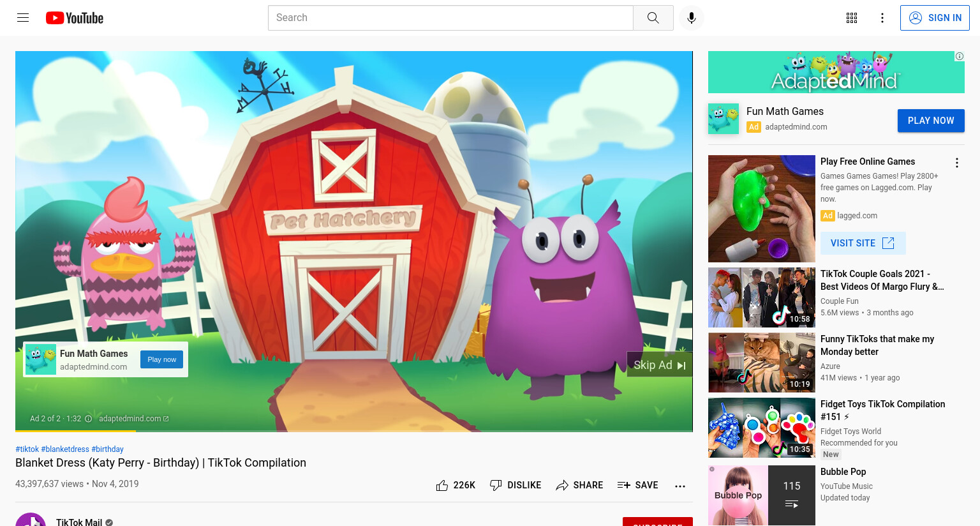Viewport: 980px width, 526px height.
Task: Open TikTok Couple Goals 2021 thumbnail
Action: [762, 297]
